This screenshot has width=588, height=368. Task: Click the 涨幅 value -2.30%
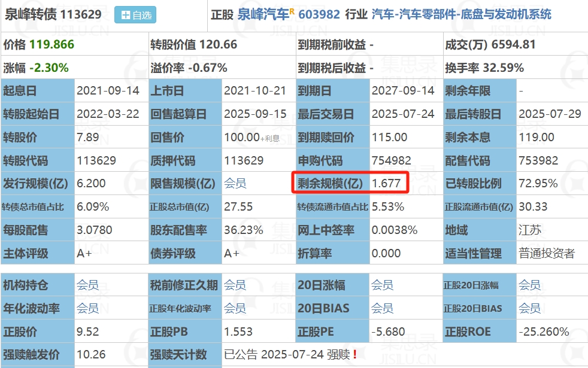(49, 68)
